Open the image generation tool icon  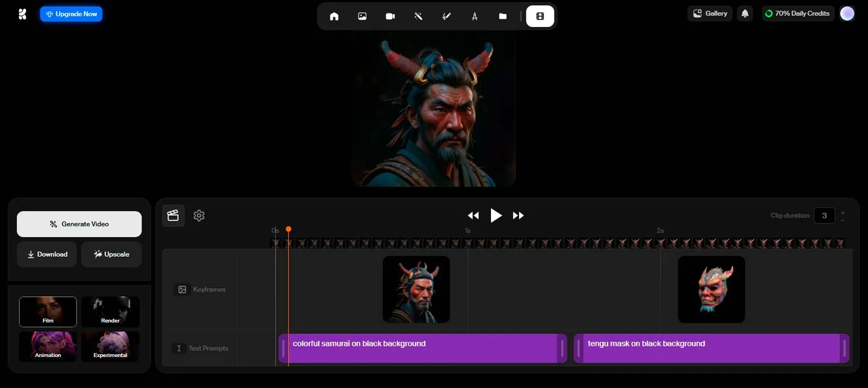[x=362, y=16]
